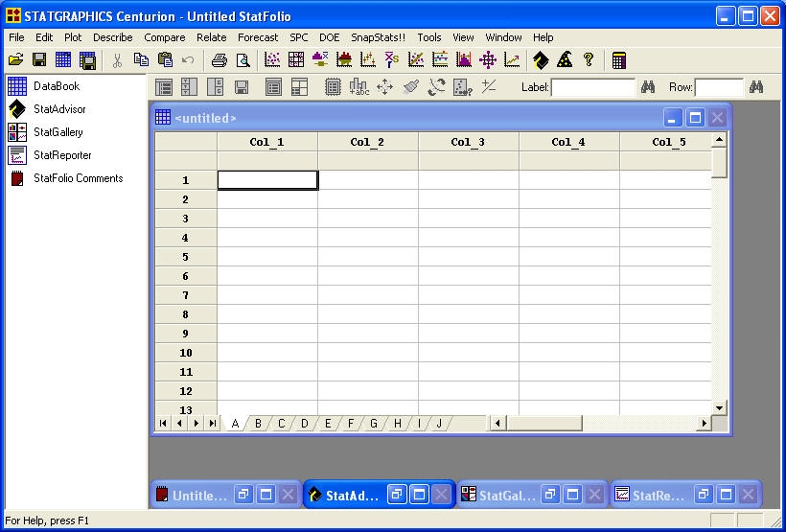Open the calculator icon
The width and height of the screenshot is (786, 532).
click(x=618, y=60)
